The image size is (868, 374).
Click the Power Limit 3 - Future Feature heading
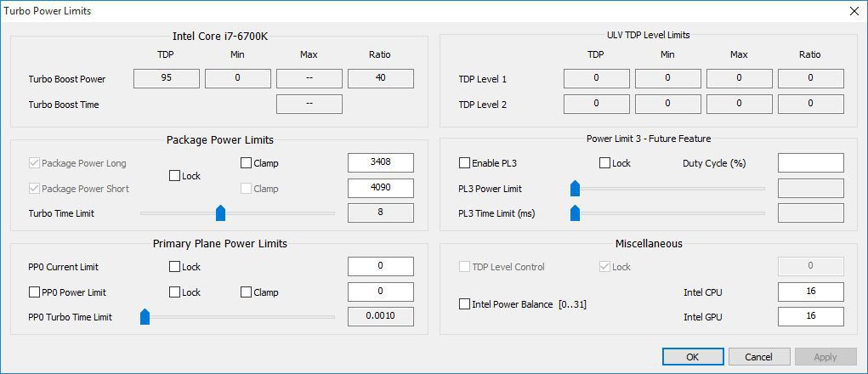tap(649, 139)
